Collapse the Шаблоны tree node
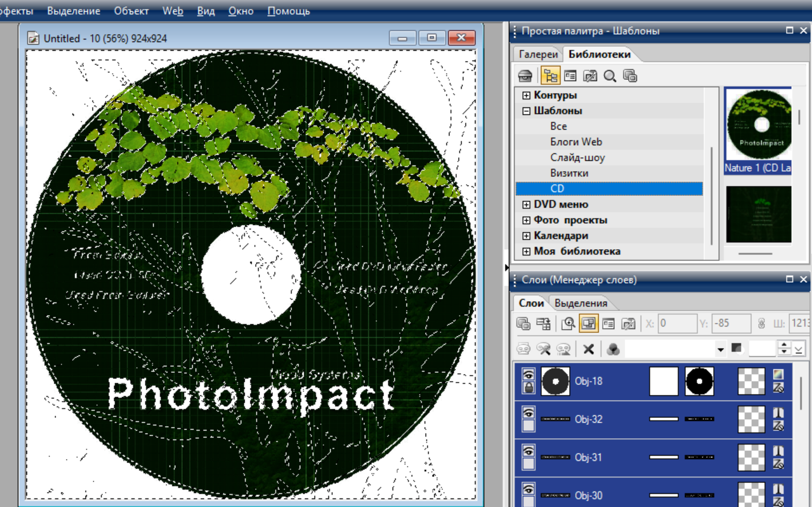This screenshot has height=507, width=812. tap(526, 111)
